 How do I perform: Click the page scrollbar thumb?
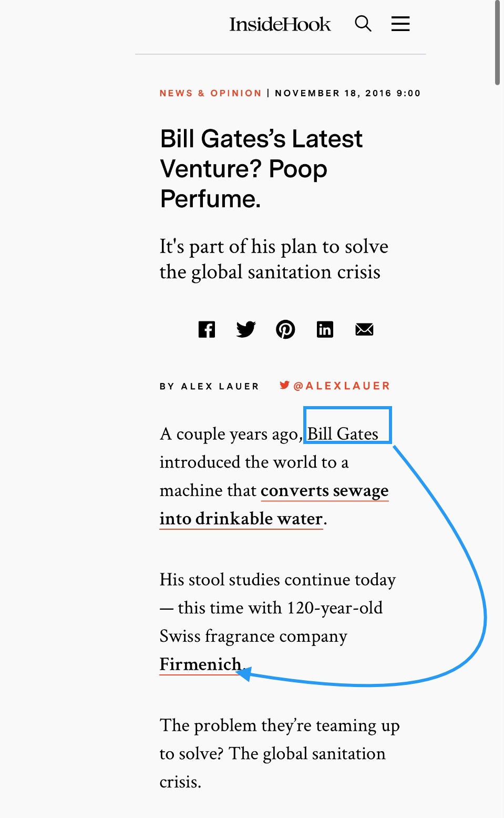pos(497,42)
